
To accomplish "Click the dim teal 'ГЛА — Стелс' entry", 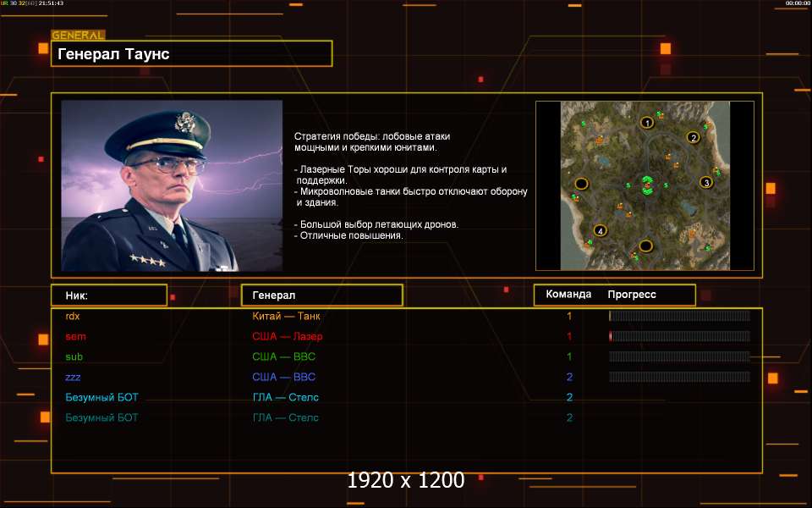I will (285, 417).
